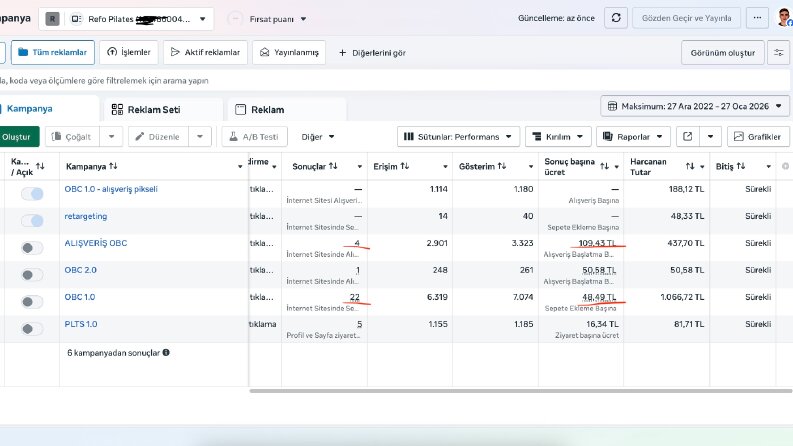Open Kampanya column header options arrow

pos(240,166)
